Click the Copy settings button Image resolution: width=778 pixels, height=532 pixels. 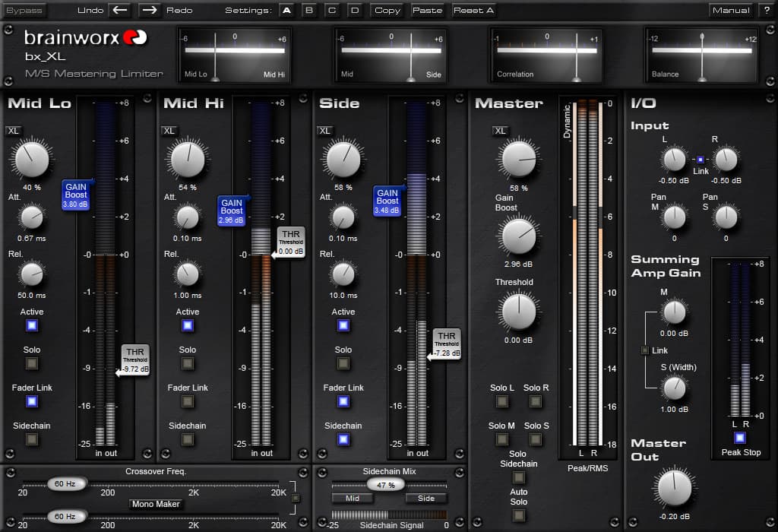387,10
